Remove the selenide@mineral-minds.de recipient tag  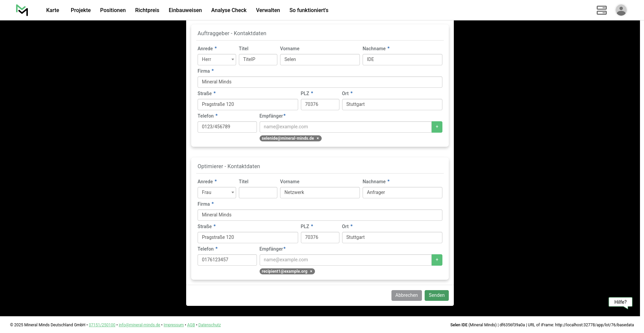pos(318,138)
